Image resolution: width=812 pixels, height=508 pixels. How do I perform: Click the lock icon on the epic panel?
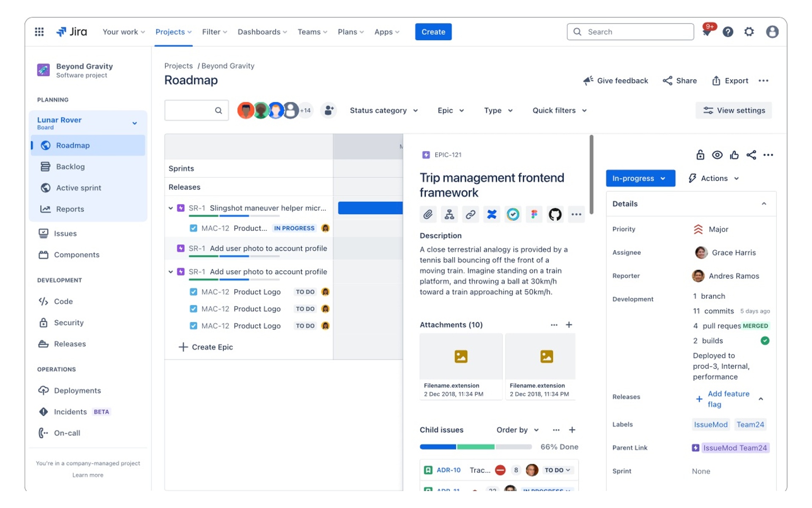click(700, 155)
